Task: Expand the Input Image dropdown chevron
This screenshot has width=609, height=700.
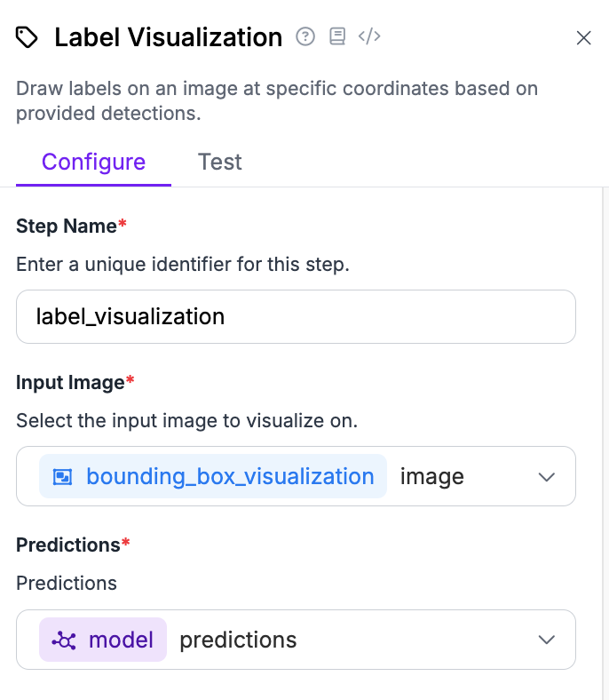Action: (x=547, y=477)
